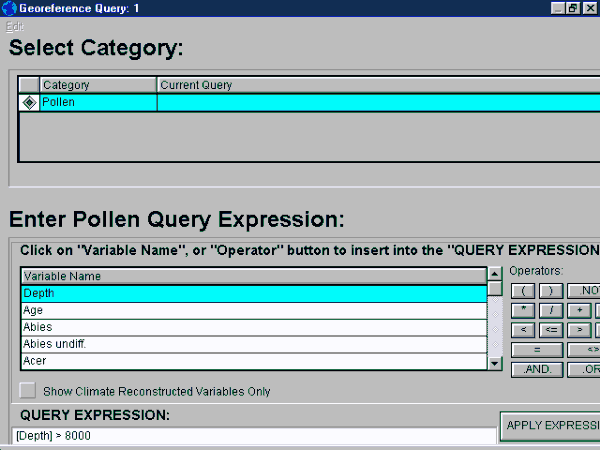Insert the less-than-or-equal operator
Screen dimensions: 600x450
pos(550,330)
